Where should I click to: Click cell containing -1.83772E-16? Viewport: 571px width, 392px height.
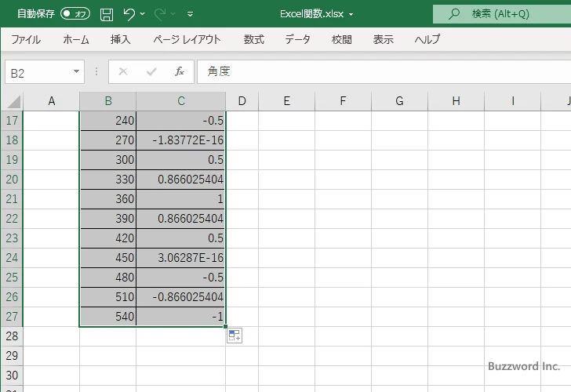point(181,140)
